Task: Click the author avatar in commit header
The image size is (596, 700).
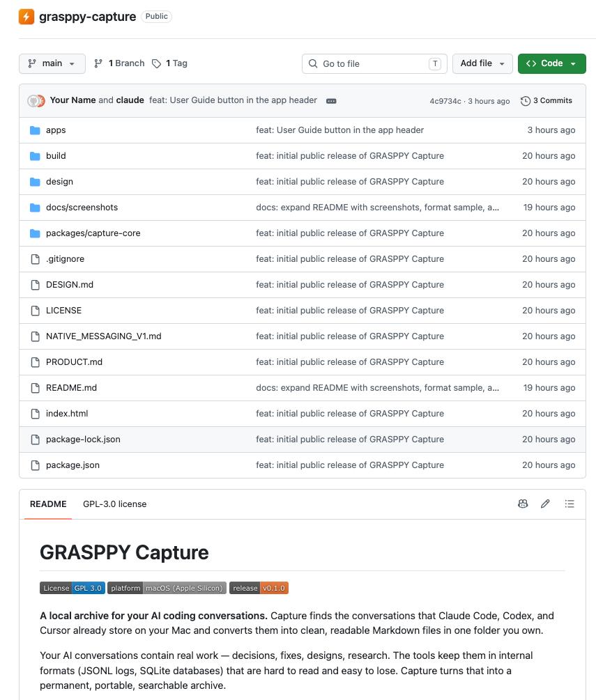Action: (36, 101)
